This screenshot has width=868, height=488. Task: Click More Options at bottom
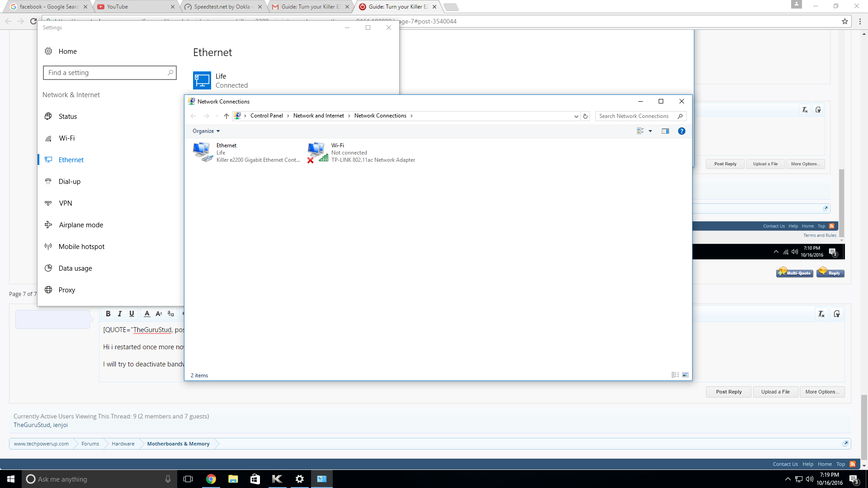click(x=822, y=392)
